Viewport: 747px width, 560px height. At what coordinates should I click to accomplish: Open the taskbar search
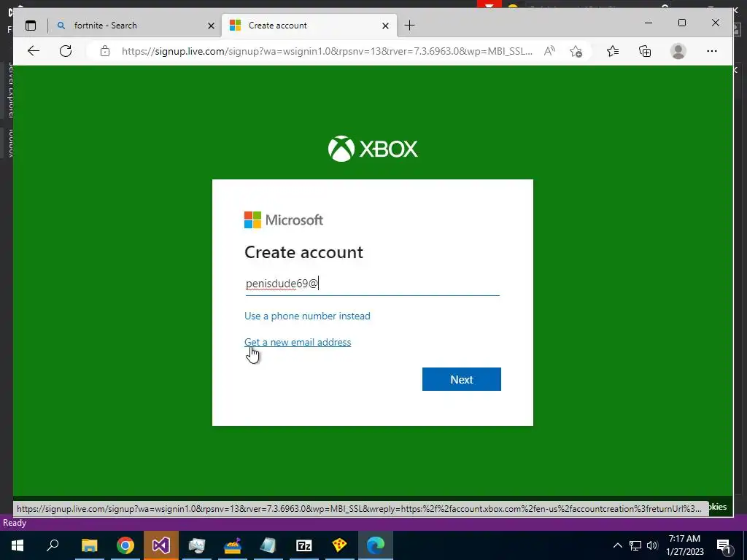point(53,545)
